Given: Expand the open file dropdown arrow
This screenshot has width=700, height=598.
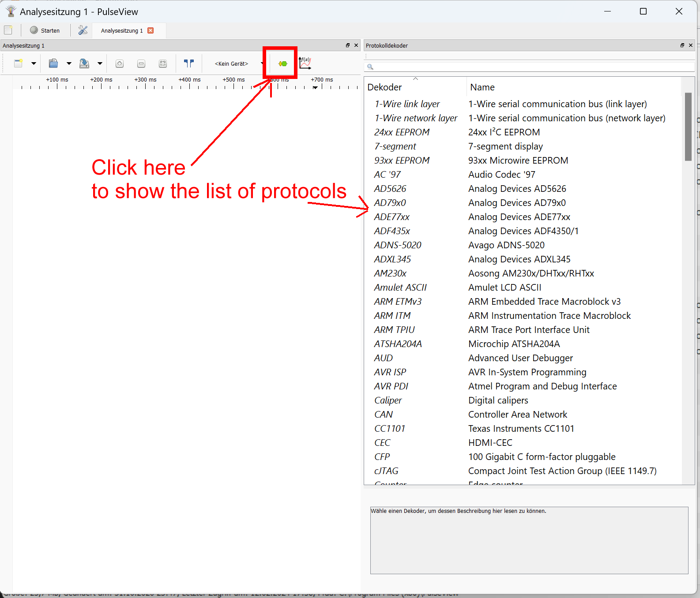Looking at the screenshot, I should pos(69,64).
